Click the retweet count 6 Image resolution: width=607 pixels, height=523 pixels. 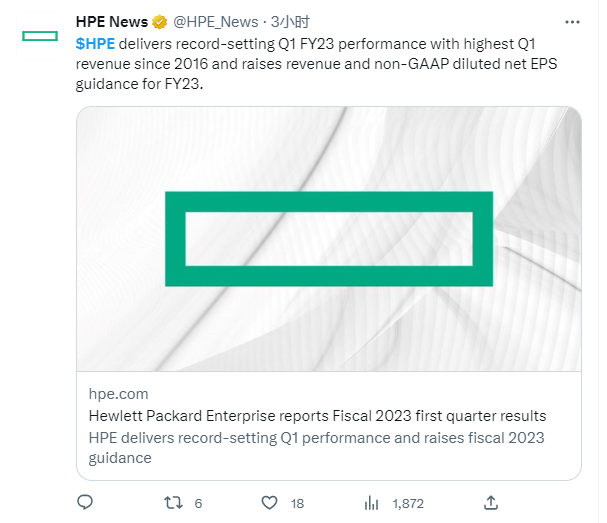(x=198, y=503)
